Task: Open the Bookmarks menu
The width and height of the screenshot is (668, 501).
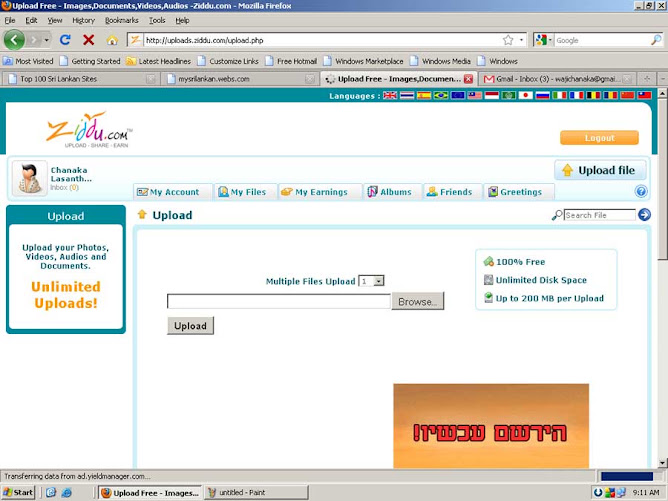Action: tap(121, 20)
